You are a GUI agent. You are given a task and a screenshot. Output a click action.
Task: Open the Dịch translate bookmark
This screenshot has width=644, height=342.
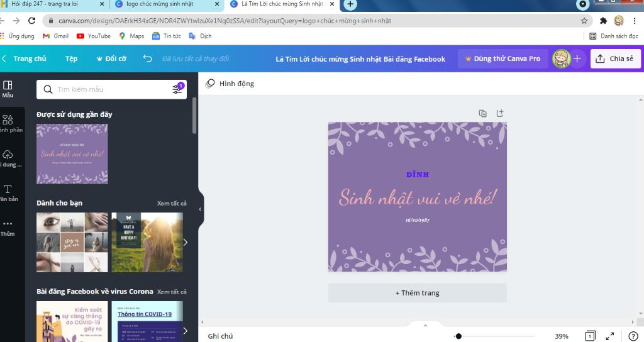click(200, 36)
